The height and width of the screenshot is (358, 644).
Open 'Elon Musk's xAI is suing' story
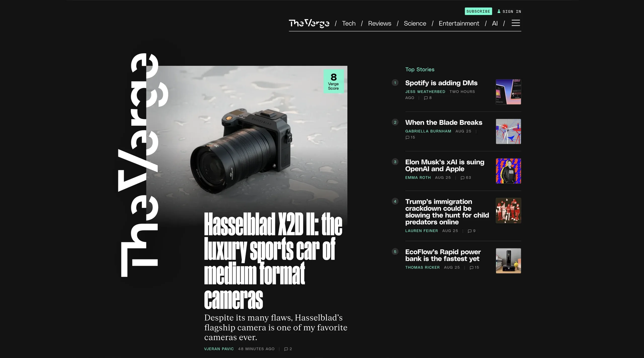pos(445,165)
